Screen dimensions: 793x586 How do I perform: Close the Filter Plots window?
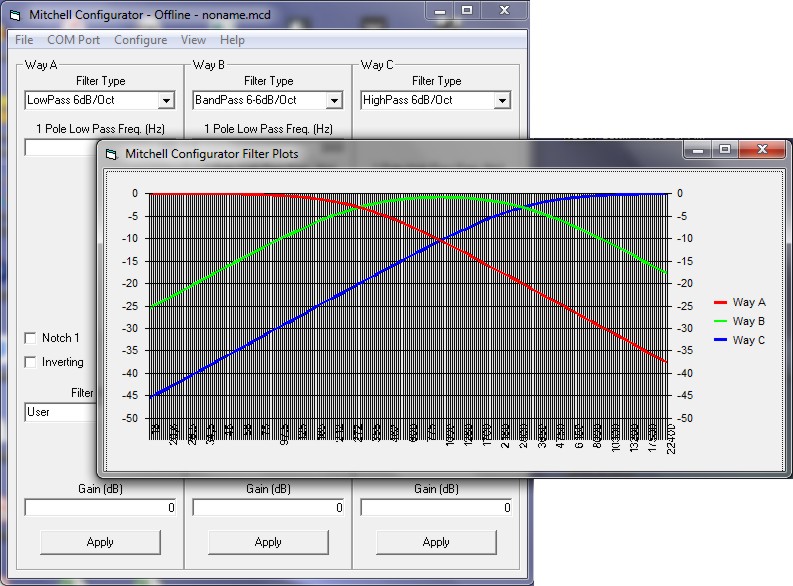763,150
